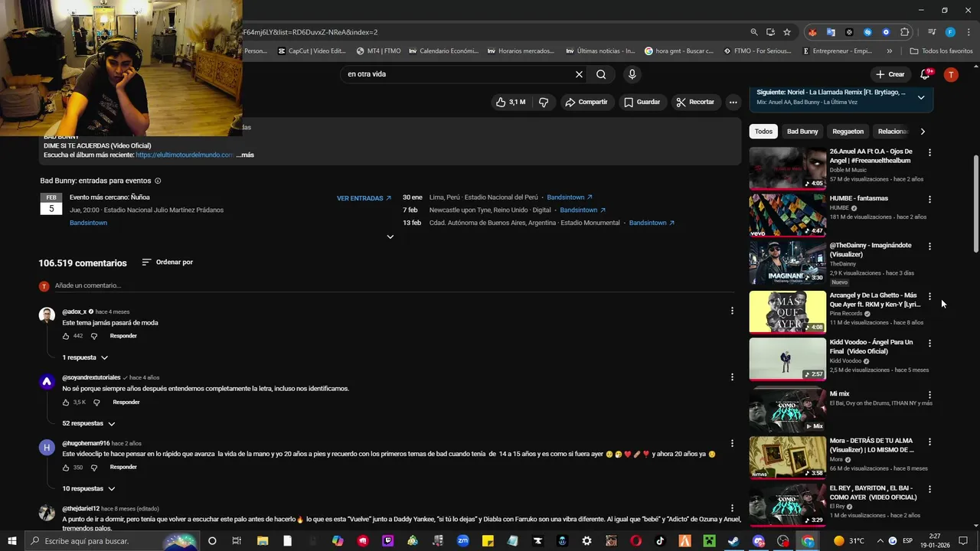Screen dimensions: 980x551
Task: Like the @adox_x comment
Action: click(x=66, y=336)
